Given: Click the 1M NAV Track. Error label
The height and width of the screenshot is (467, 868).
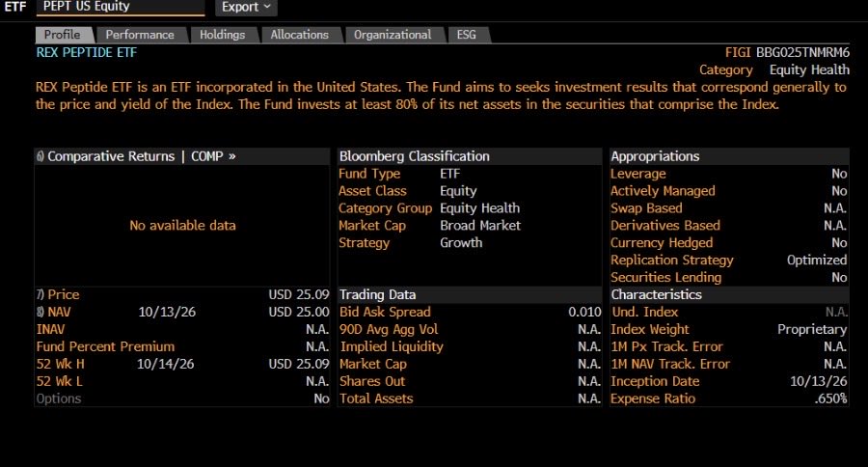Looking at the screenshot, I should 670,364.
